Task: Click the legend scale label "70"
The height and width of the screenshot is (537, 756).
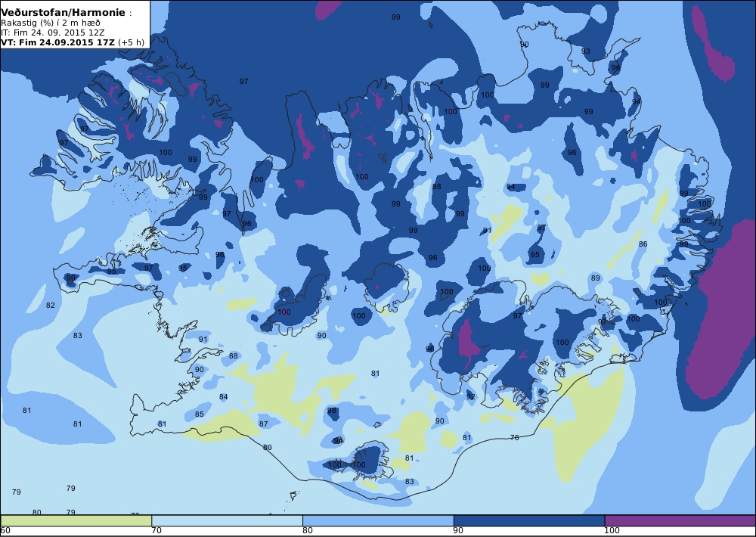Action: 156,531
